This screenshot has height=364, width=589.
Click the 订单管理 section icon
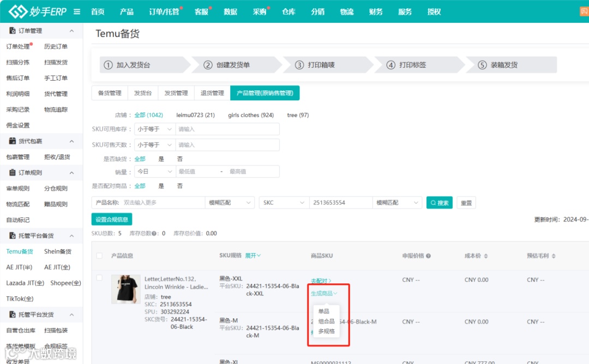[13, 31]
